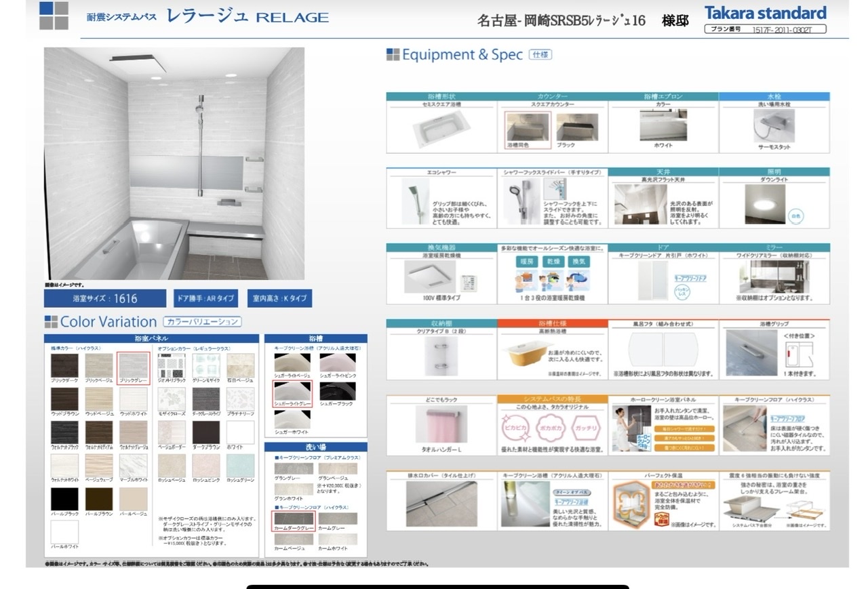Pick the ロッシュベージュ option swatch
The image size is (868, 589).
point(172,466)
